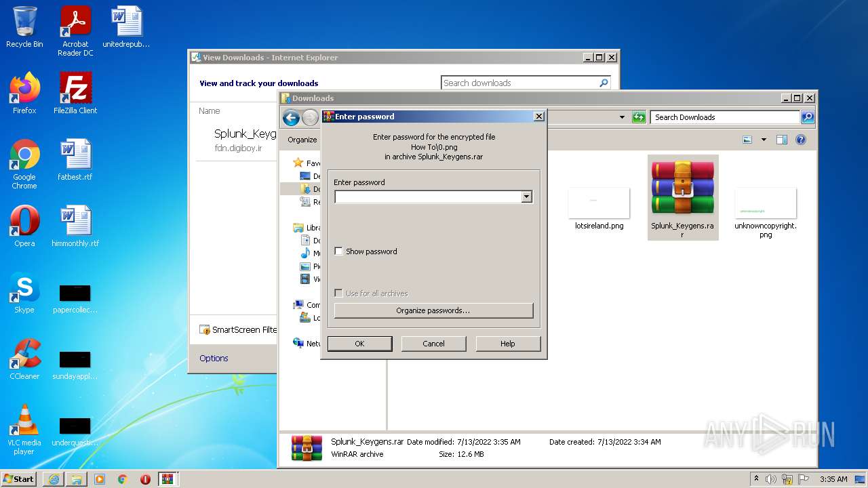Open the Organize menu in Explorer
The height and width of the screenshot is (488, 868).
point(302,140)
